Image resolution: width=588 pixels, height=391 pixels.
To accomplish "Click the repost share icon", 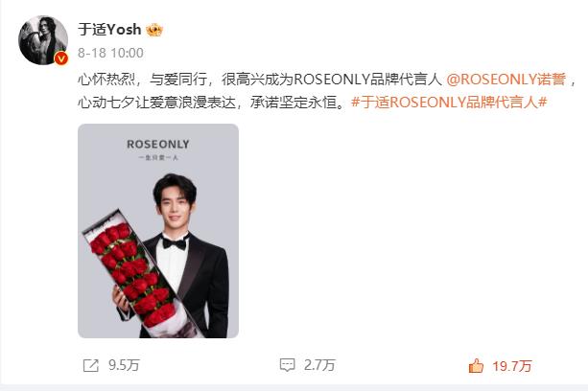I will click(91, 365).
